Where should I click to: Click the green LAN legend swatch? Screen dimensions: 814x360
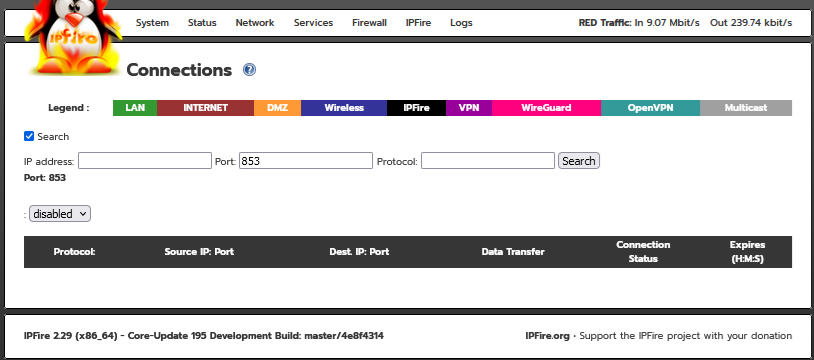click(x=135, y=108)
